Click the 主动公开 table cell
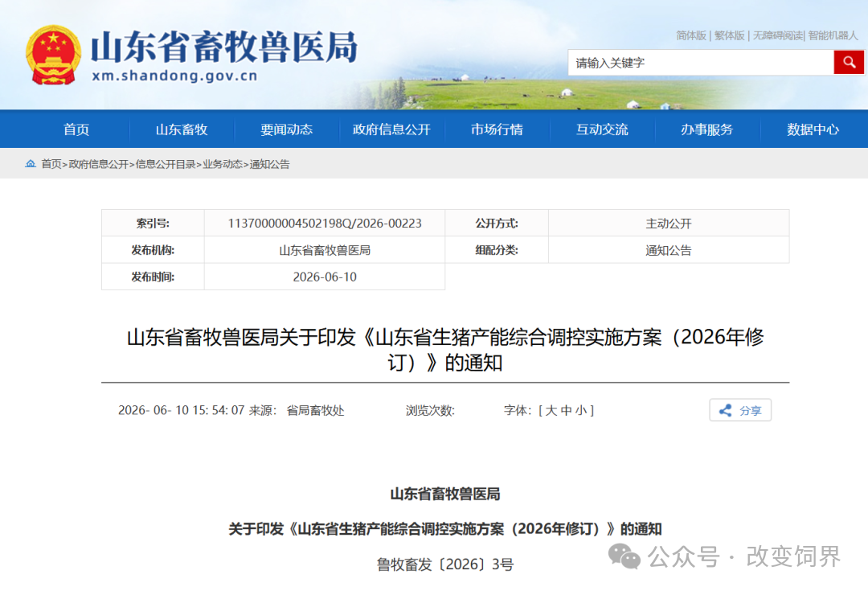The image size is (868, 591). [669, 224]
